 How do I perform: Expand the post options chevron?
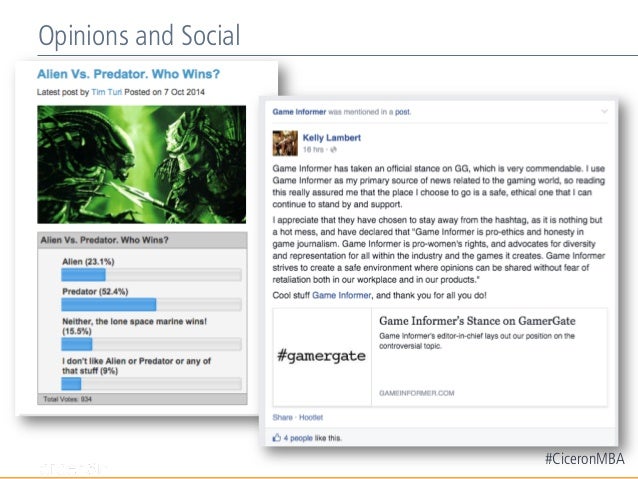[604, 111]
